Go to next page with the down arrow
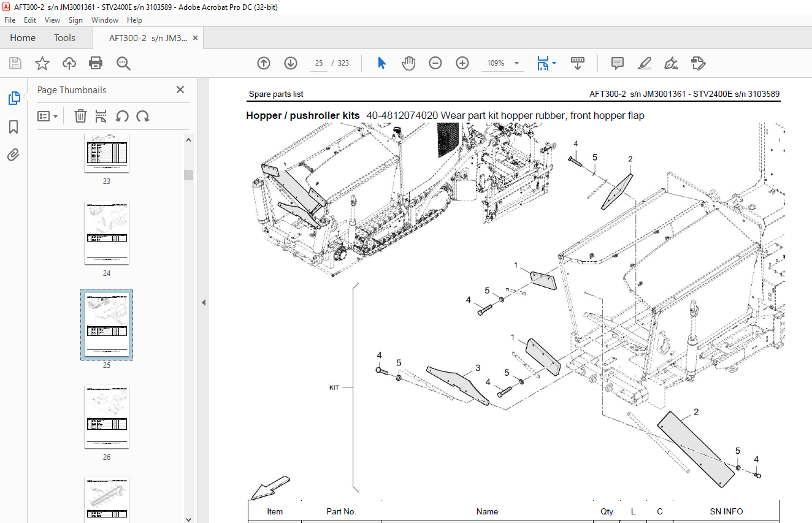 291,63
